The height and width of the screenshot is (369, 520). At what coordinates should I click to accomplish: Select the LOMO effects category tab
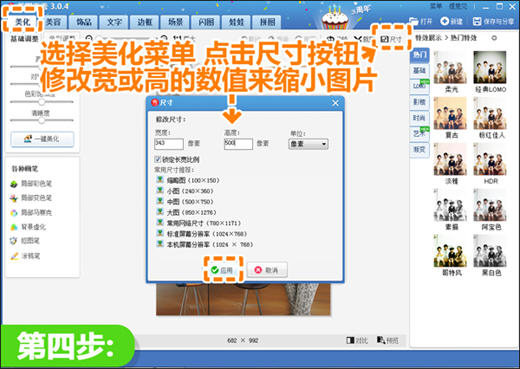pos(420,86)
